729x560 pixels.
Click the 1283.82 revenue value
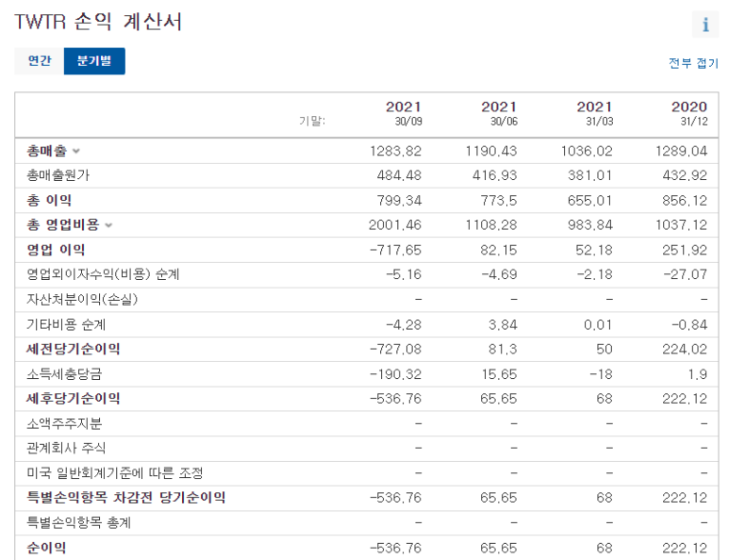396,152
